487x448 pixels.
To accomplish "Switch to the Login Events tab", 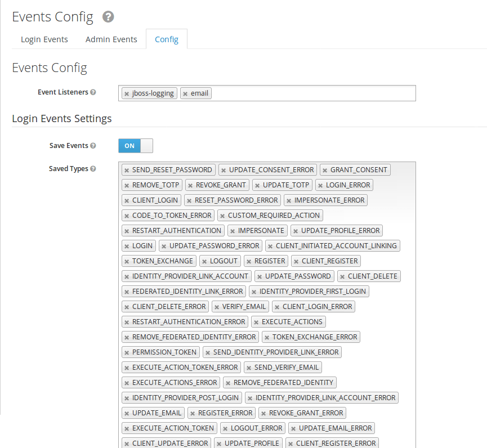I will [44, 39].
